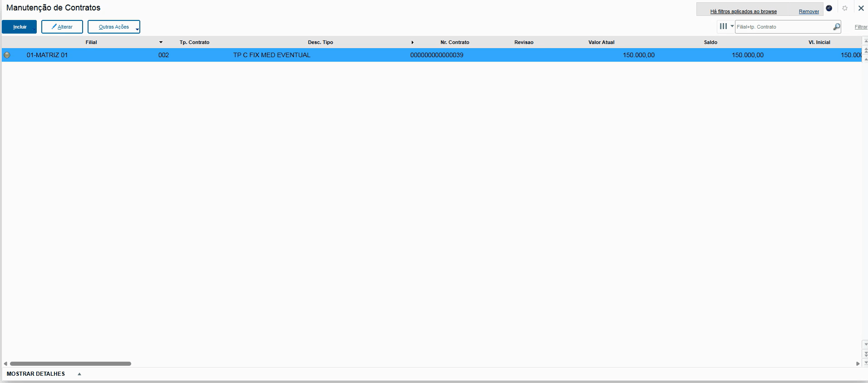Click TP C FIX MED EVENTUAL cell
This screenshot has height=383, width=868.
[x=272, y=55]
